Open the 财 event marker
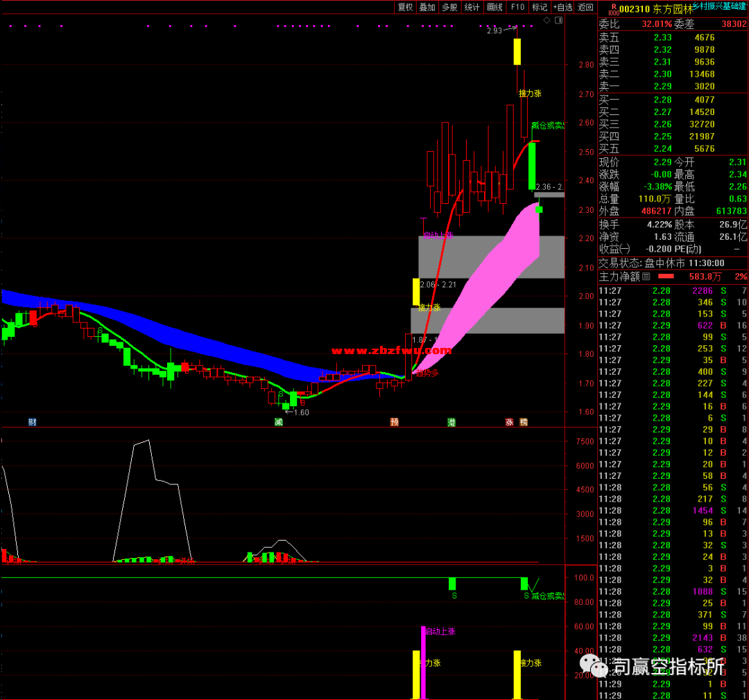The width and height of the screenshot is (749, 700). point(32,422)
